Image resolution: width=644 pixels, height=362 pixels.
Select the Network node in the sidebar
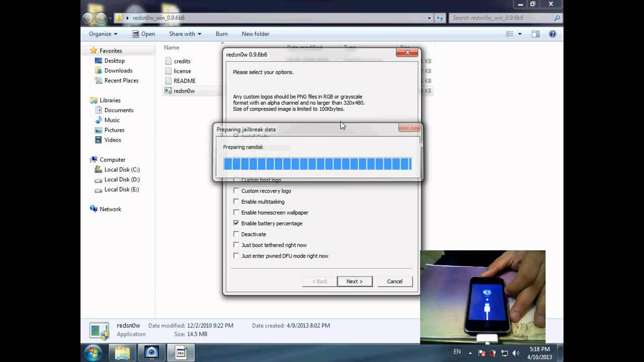pos(110,209)
